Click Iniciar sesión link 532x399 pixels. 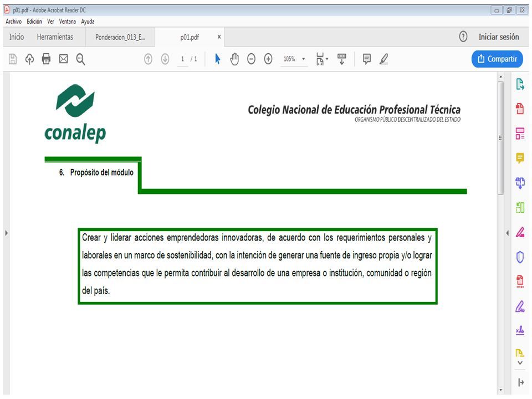point(499,37)
